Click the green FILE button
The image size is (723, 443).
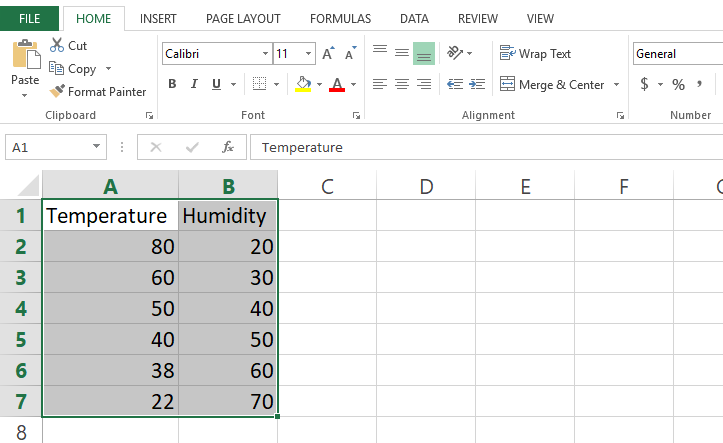click(x=29, y=18)
